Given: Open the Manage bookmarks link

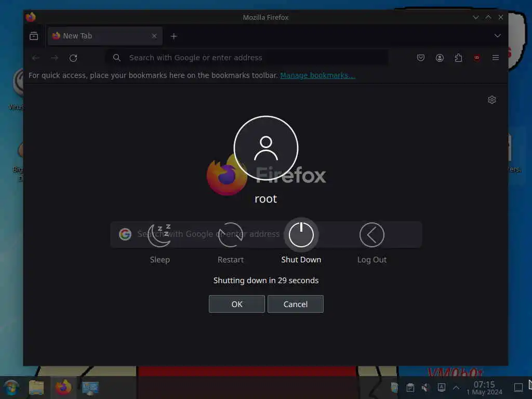Looking at the screenshot, I should (x=317, y=75).
